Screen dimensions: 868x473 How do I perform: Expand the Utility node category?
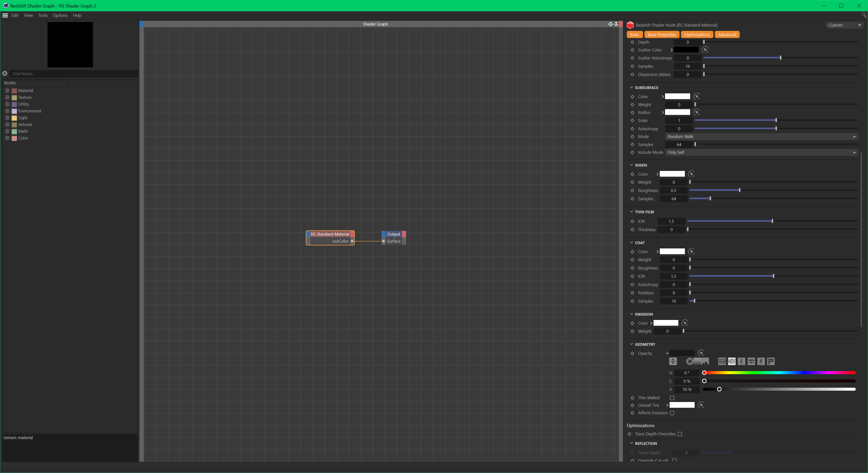pos(7,104)
